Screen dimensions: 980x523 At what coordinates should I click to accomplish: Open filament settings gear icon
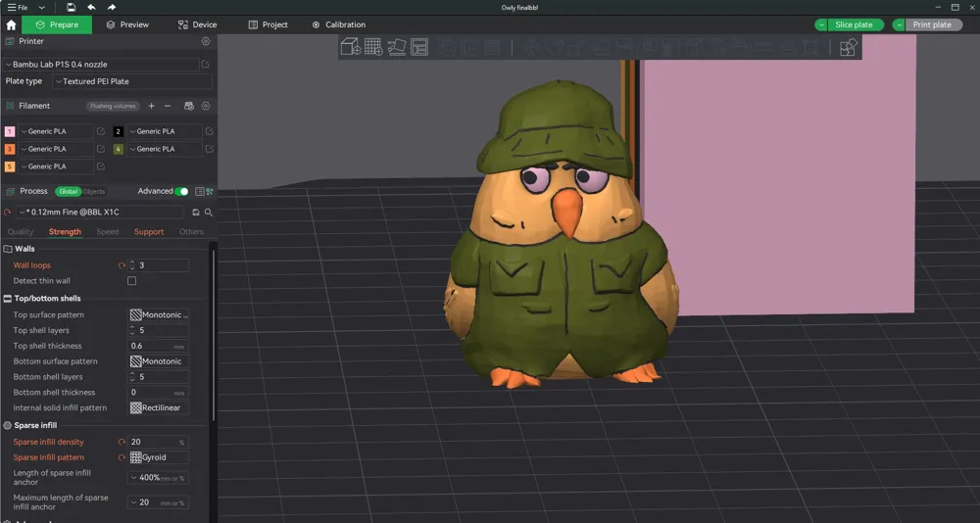[206, 106]
